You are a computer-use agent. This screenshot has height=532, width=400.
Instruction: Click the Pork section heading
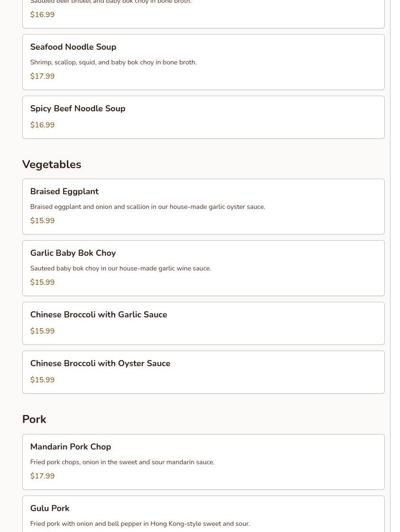pyautogui.click(x=34, y=419)
